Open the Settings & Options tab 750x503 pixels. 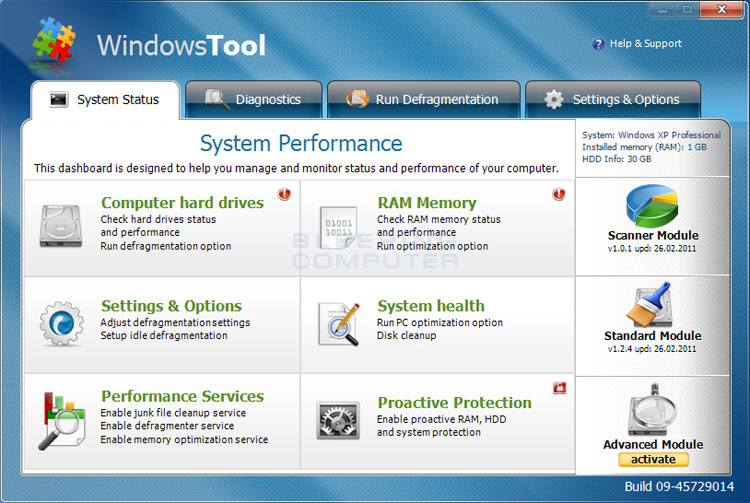[x=613, y=99]
